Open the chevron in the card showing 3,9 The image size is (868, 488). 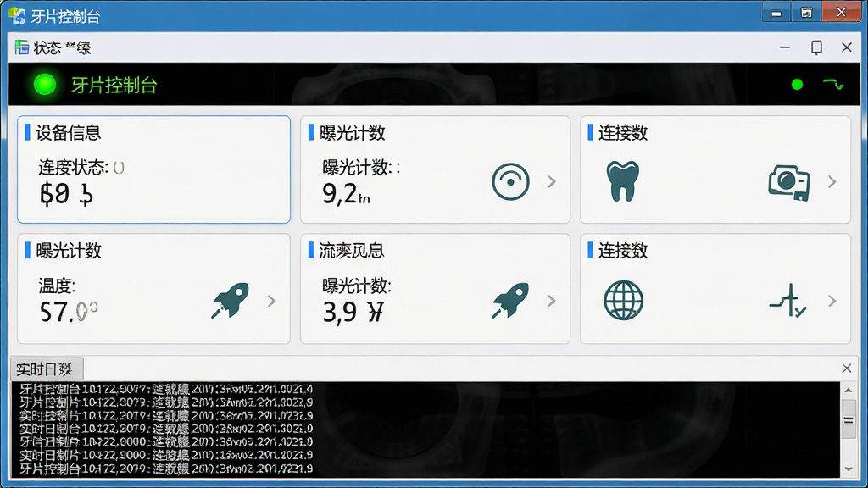[x=551, y=301]
